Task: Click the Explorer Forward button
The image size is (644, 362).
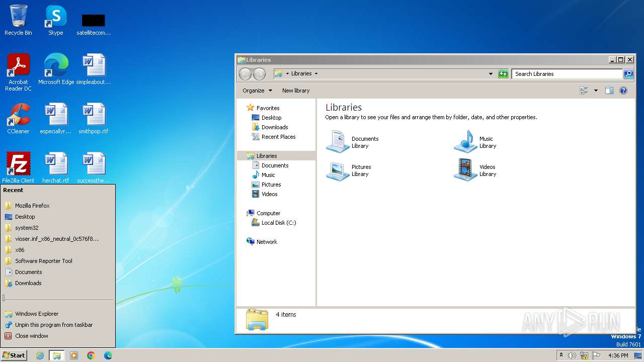Action: pos(259,74)
